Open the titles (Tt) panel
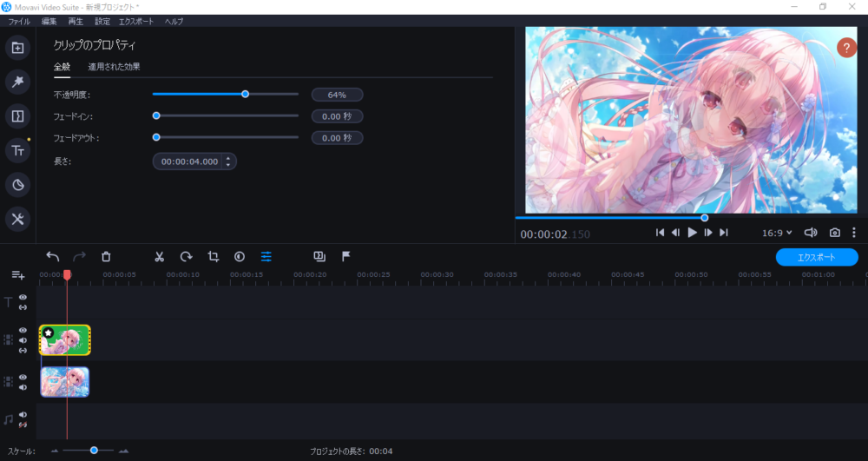The width and height of the screenshot is (868, 461). point(17,150)
